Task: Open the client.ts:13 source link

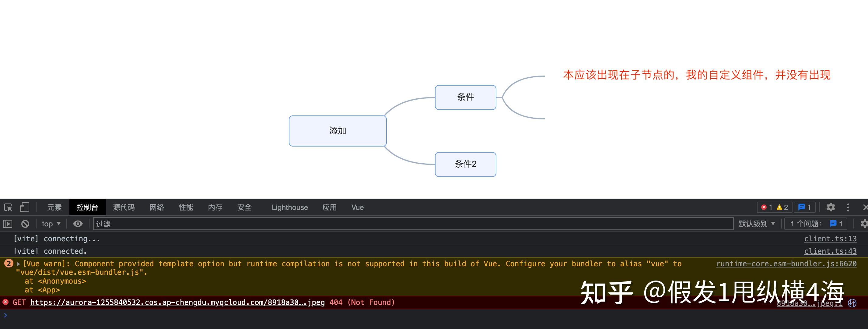Action: [x=830, y=239]
